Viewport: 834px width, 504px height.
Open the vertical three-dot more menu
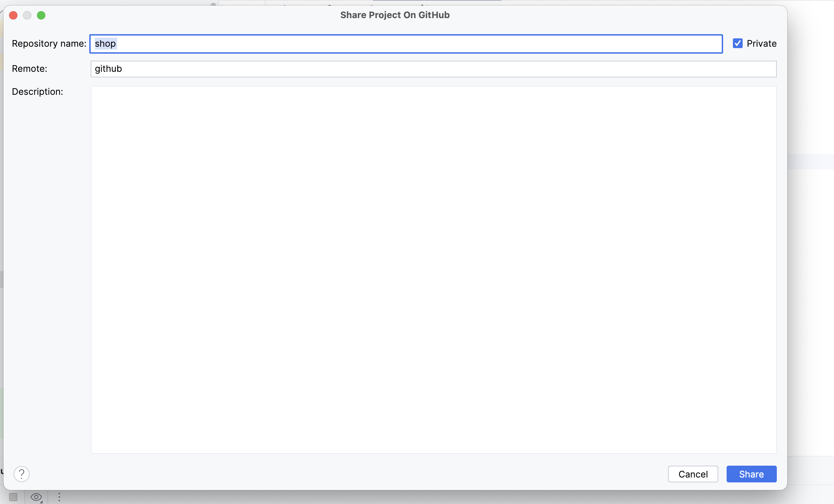59,497
